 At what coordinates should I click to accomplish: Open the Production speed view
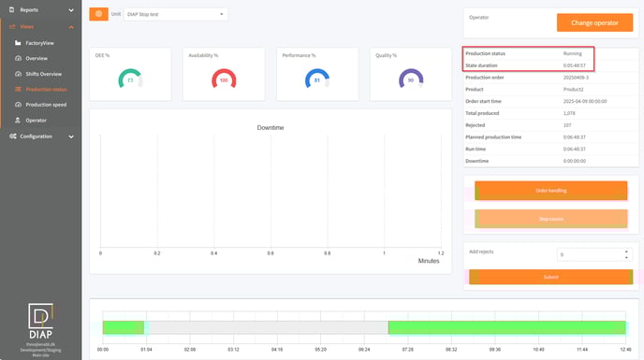pyautogui.click(x=46, y=105)
